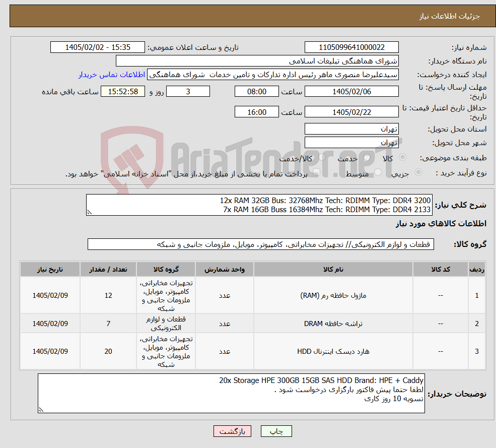Click quantity 12 in row 1
This screenshot has height=448, width=496.
pyautogui.click(x=108, y=295)
